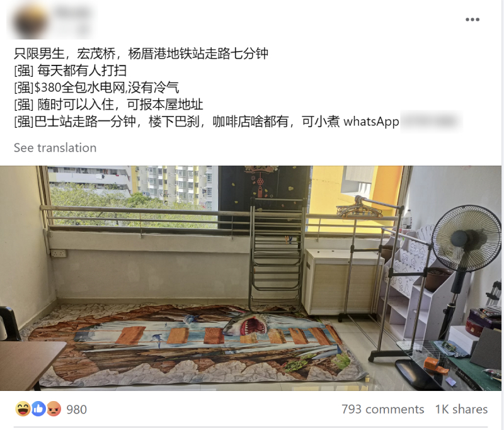Click the word whatsApp in post text

pyautogui.click(x=371, y=122)
